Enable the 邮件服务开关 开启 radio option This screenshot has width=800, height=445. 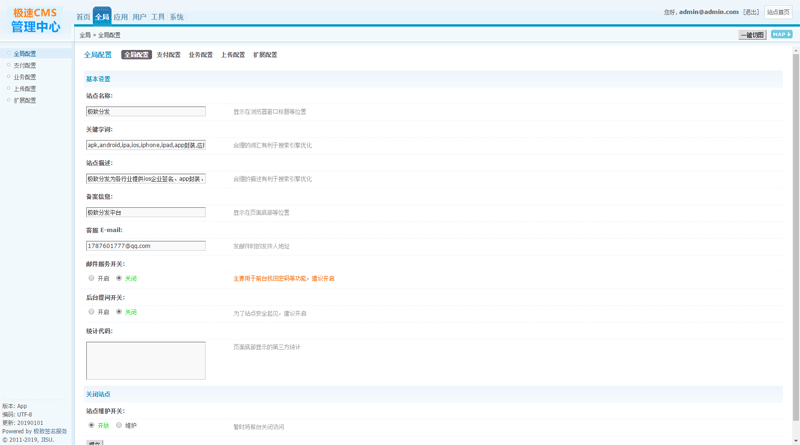pyautogui.click(x=91, y=278)
